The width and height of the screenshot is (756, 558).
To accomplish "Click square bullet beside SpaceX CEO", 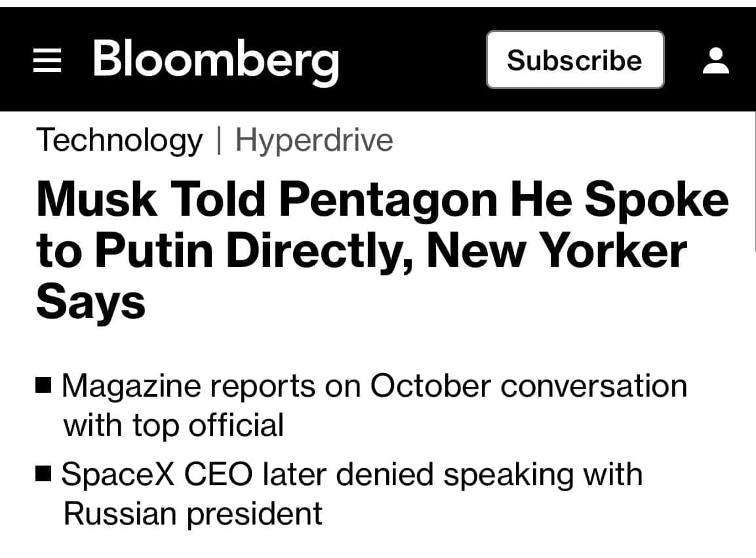I will (x=44, y=472).
